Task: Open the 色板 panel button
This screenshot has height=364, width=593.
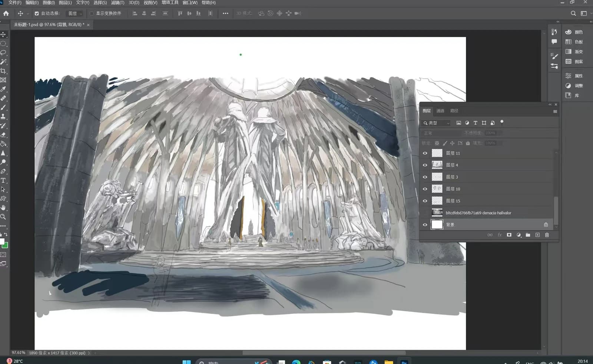Action: coord(574,42)
